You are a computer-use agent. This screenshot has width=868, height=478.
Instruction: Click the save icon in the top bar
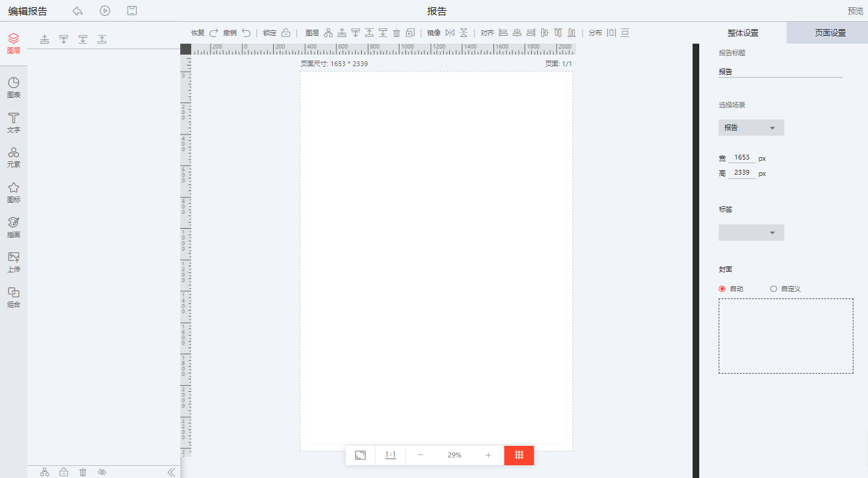pyautogui.click(x=132, y=11)
